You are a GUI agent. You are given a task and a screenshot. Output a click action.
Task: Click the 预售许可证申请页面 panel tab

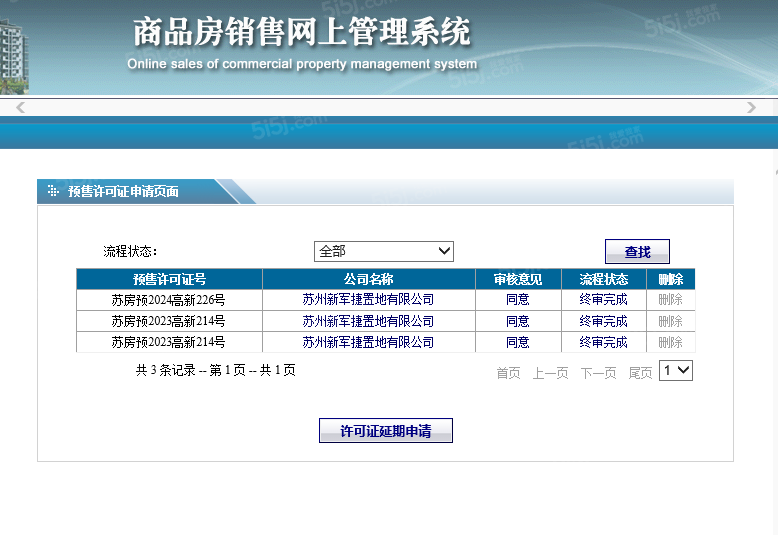(x=123, y=191)
